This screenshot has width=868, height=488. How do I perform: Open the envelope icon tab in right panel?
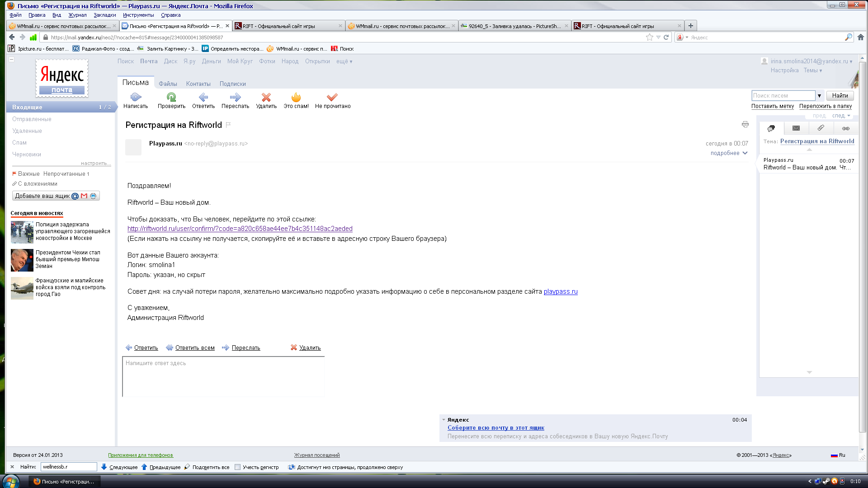(796, 128)
